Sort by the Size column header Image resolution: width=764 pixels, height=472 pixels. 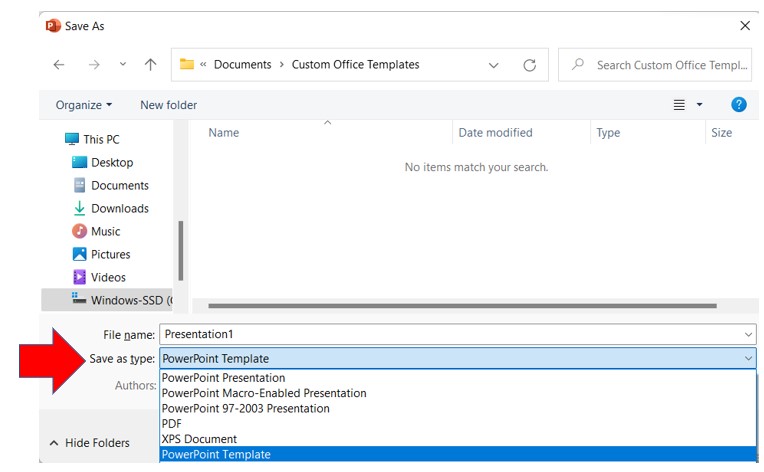coord(722,132)
